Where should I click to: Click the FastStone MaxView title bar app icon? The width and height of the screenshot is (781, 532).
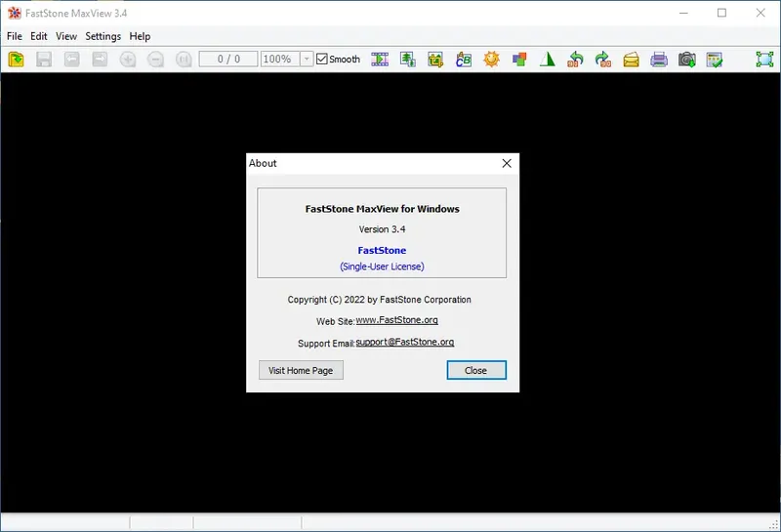point(15,13)
